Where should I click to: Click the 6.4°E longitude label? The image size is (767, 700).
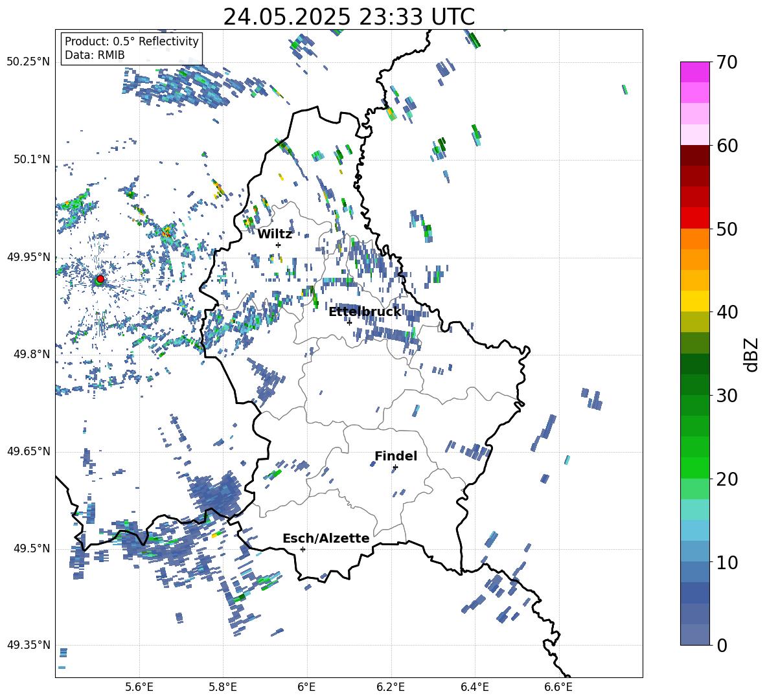tap(474, 688)
